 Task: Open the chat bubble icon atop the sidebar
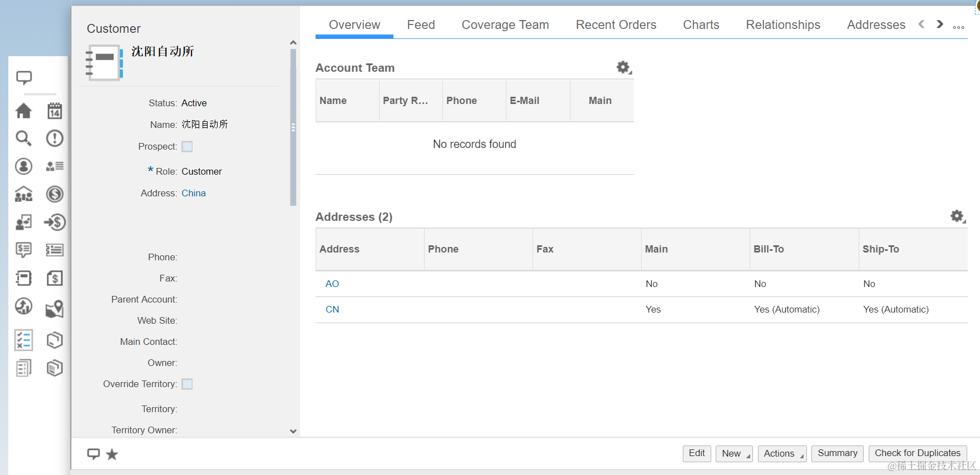[24, 78]
